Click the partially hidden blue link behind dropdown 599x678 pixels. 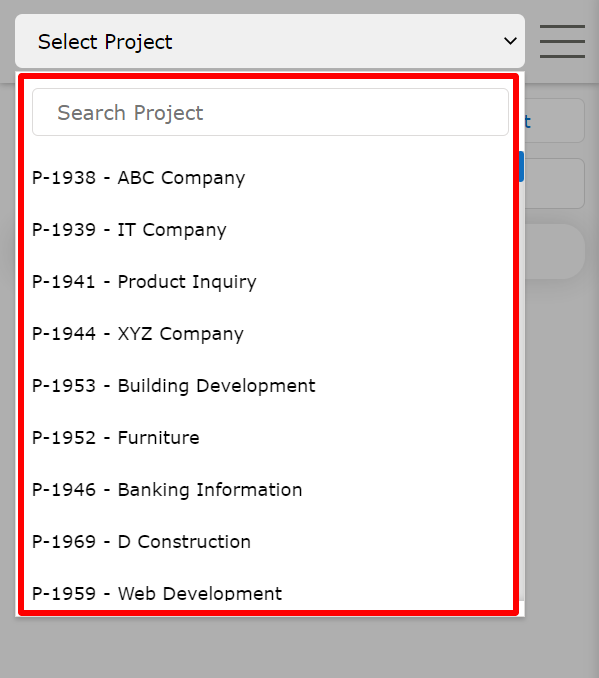527,122
